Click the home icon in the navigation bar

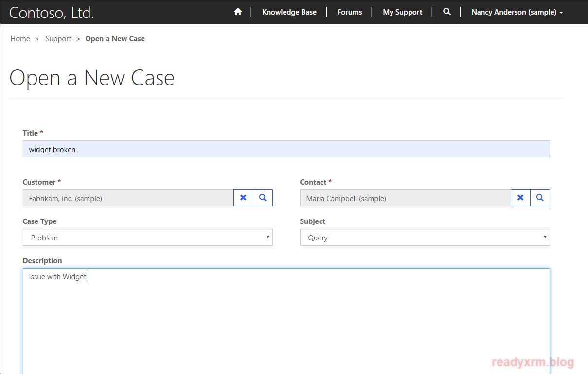238,12
